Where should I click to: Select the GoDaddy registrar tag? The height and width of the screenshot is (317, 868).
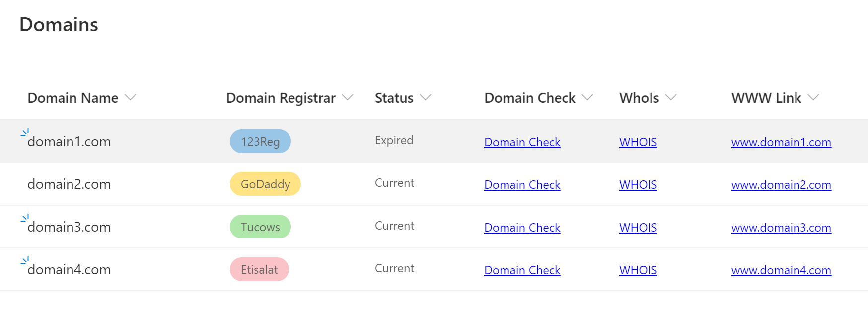(x=265, y=184)
